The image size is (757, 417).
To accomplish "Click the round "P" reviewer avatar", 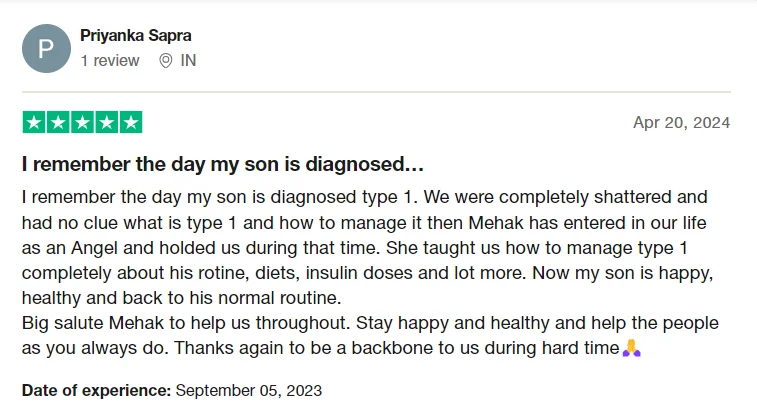I will pyautogui.click(x=46, y=48).
